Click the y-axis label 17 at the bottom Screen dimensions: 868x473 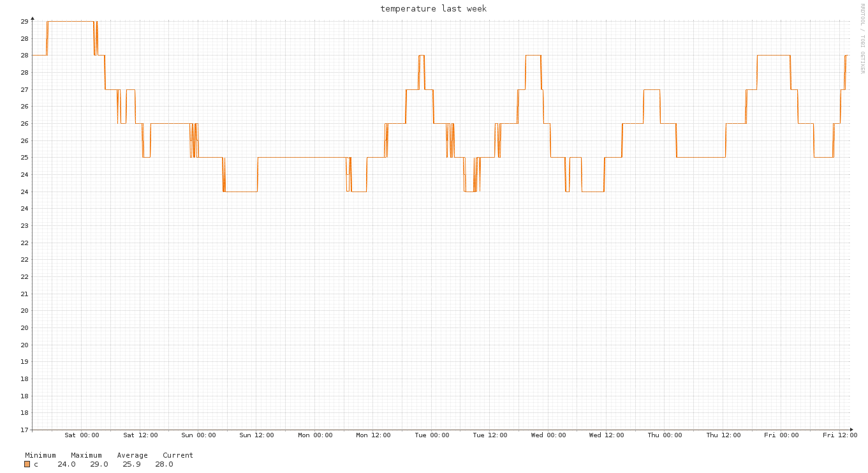pos(24,430)
